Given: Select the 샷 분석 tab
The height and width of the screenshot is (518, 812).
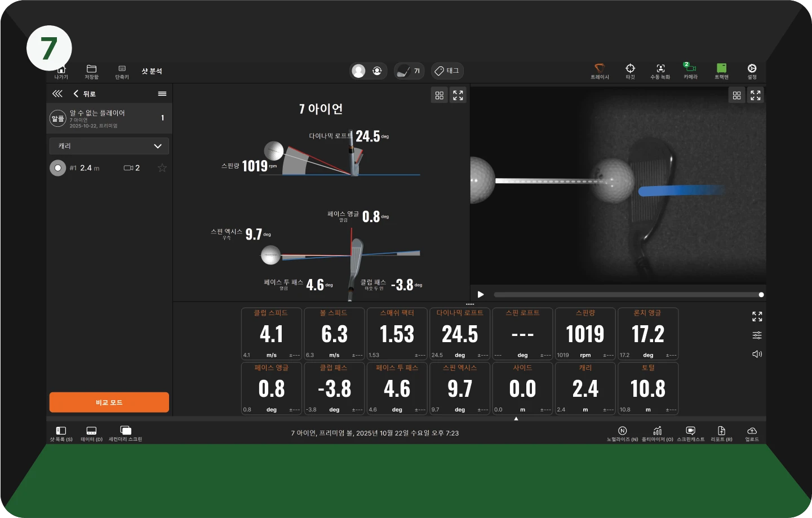Looking at the screenshot, I should coord(152,71).
